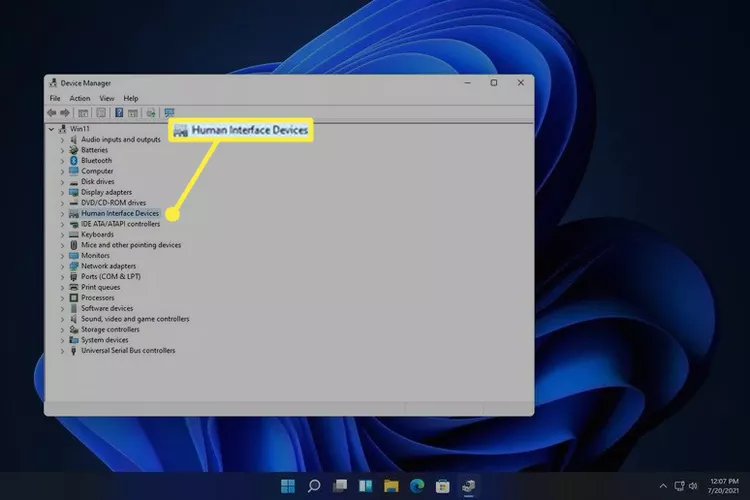Click Scan for hardware changes monitor icon

point(169,113)
